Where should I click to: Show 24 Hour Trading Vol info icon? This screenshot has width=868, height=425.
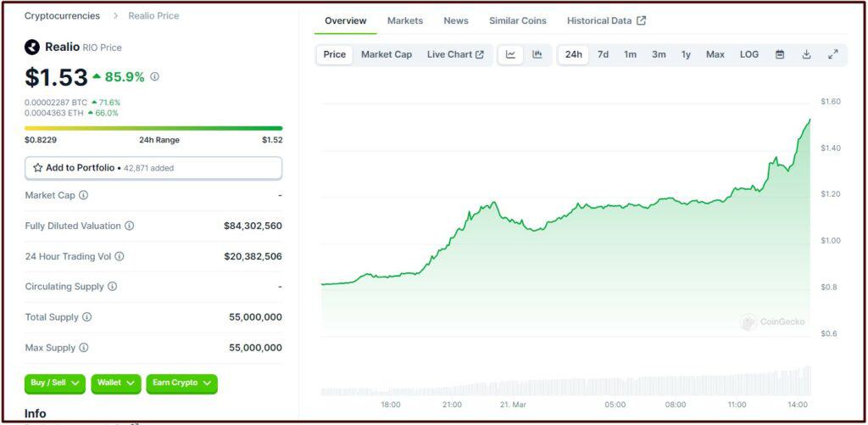[x=119, y=256]
